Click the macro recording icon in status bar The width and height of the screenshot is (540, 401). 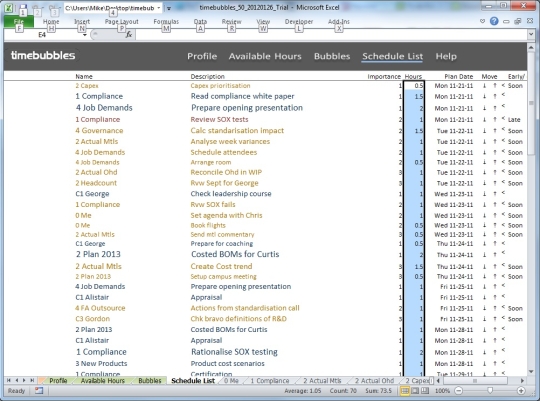[x=39, y=391]
